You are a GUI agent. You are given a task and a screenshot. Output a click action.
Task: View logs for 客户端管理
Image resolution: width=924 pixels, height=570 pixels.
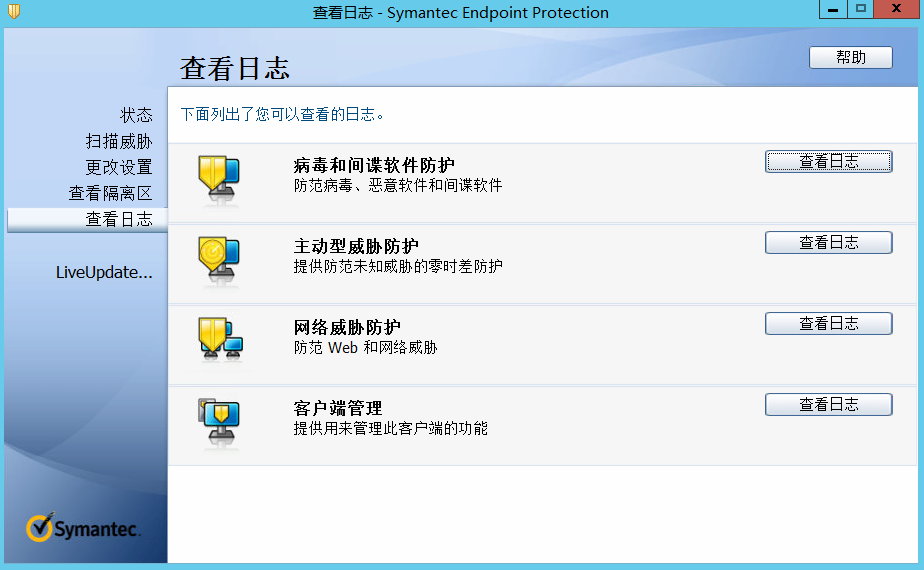pyautogui.click(x=829, y=404)
